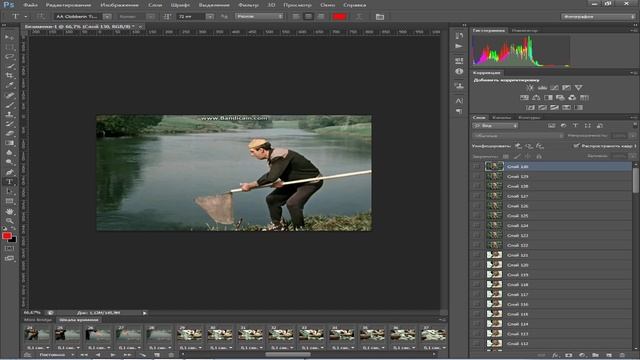Toggle visibility of Слой 129
Image resolution: width=640 pixels, height=360 pixels.
(477, 176)
